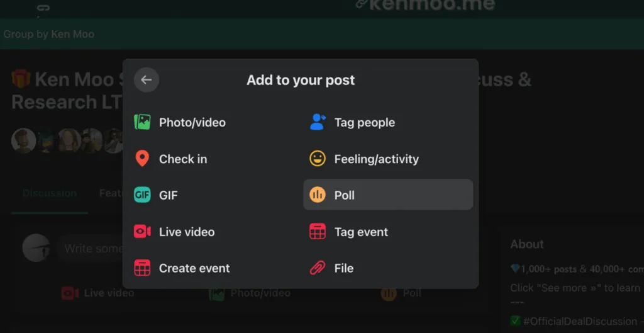Click the File paperclip icon
Viewport: 644px width, 333px height.
pos(318,268)
